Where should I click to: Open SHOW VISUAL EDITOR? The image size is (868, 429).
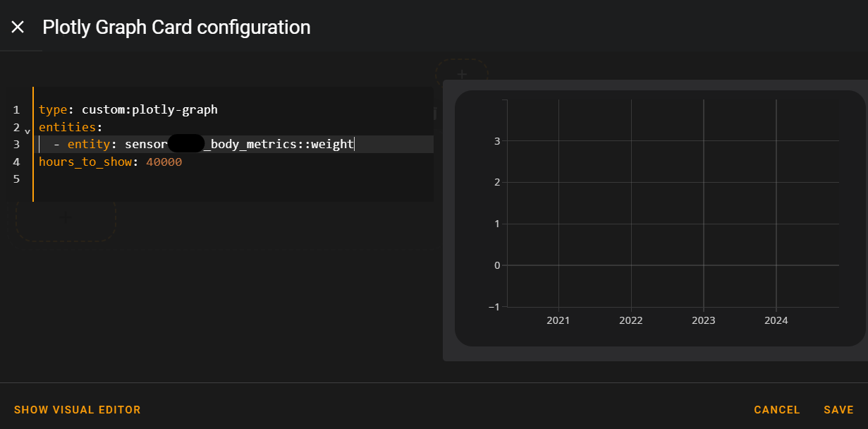point(77,409)
